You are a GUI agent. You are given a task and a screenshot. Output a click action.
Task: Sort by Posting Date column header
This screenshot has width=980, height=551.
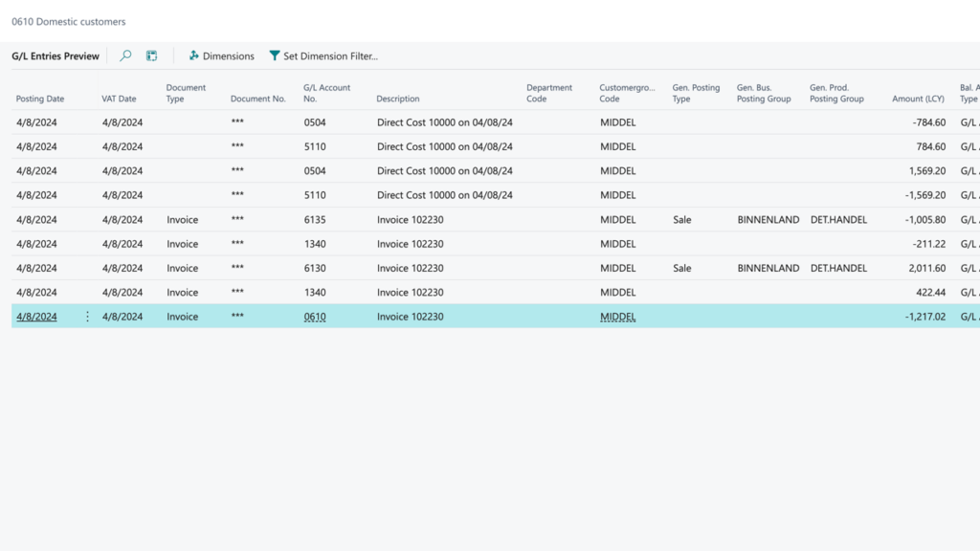pyautogui.click(x=40, y=99)
